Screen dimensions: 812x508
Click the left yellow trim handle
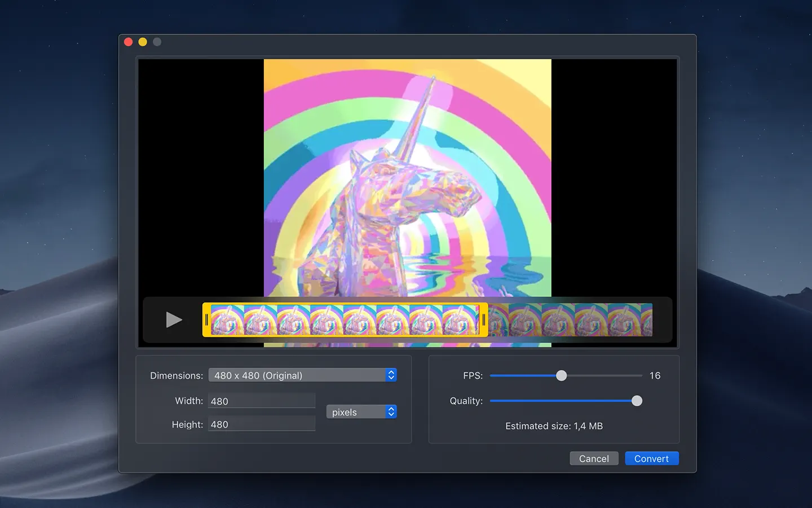(x=206, y=320)
